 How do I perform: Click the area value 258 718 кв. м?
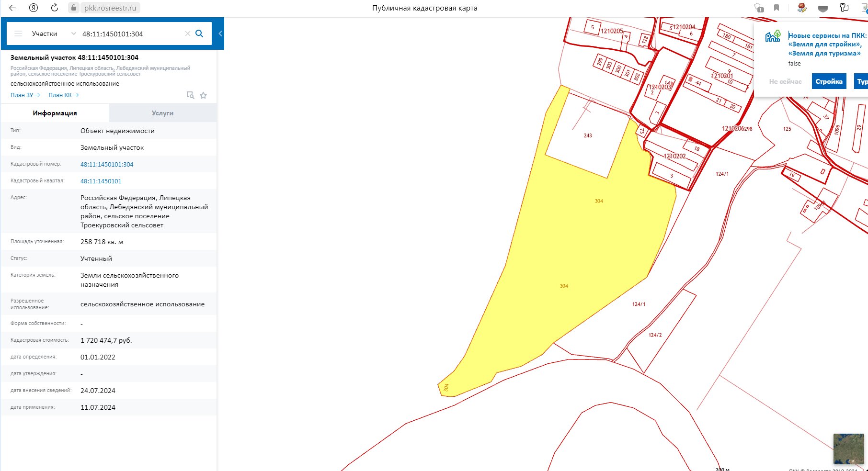(102, 242)
